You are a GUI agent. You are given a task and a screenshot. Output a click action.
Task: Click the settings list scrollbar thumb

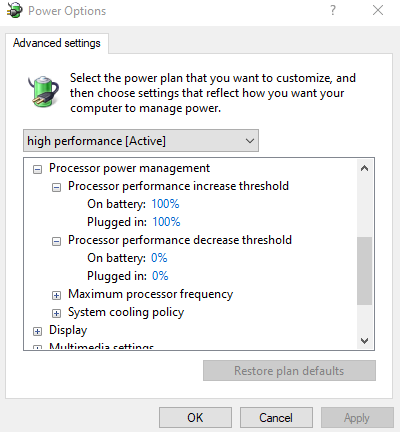point(364,271)
